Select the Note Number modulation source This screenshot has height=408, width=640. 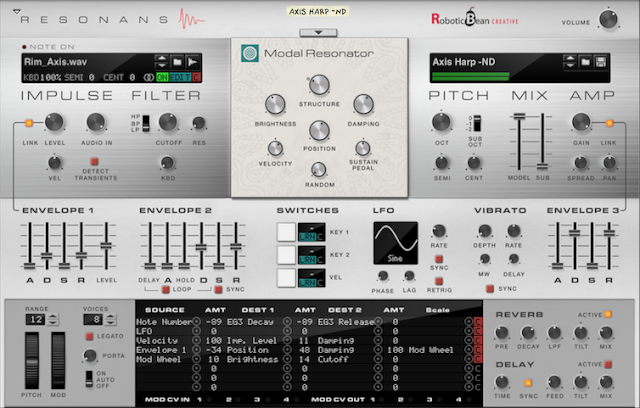[164, 322]
